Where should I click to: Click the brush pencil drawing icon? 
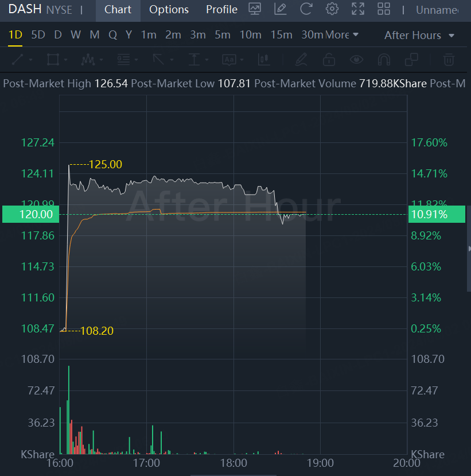(301, 60)
